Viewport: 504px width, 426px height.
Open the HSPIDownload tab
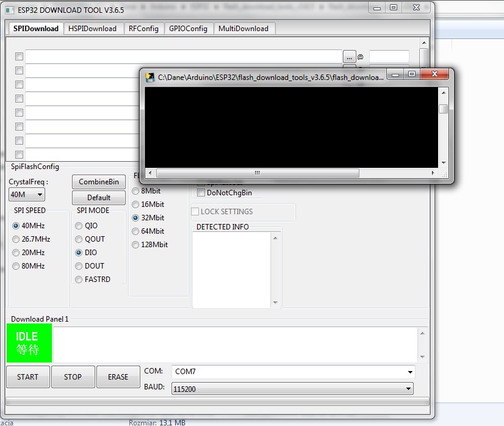(x=92, y=29)
